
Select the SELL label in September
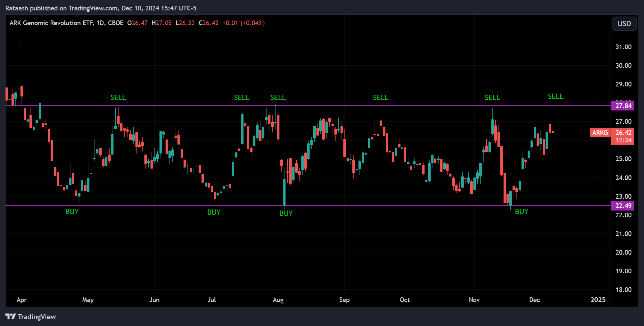point(381,98)
